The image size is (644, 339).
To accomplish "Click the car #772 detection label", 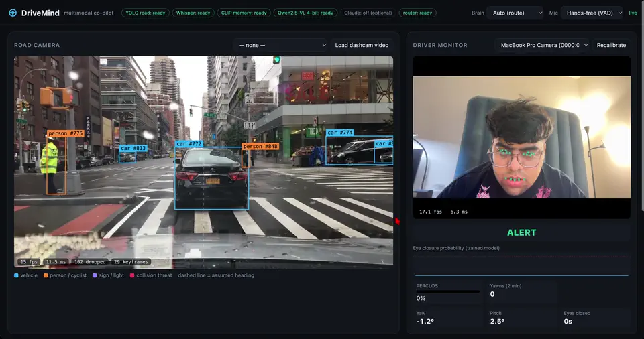I will click(189, 143).
